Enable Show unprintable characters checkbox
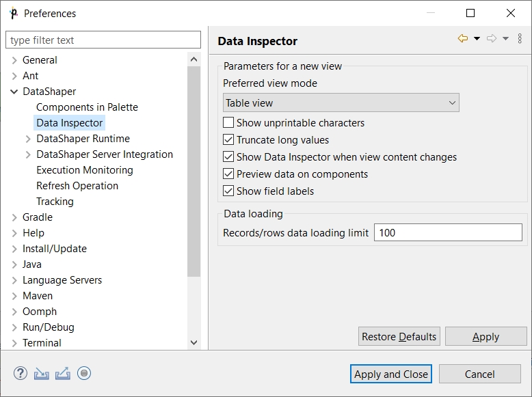 coord(228,122)
